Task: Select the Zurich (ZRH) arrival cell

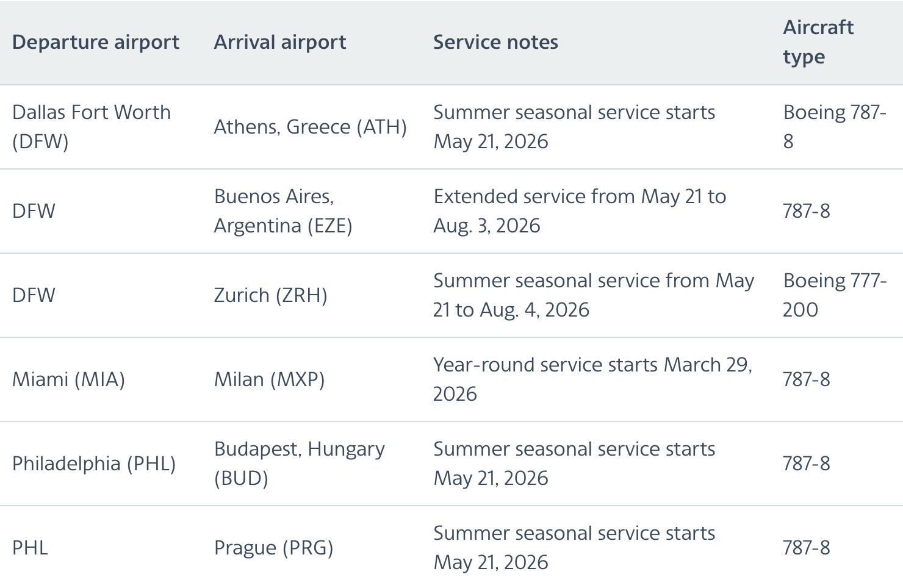Action: [270, 295]
